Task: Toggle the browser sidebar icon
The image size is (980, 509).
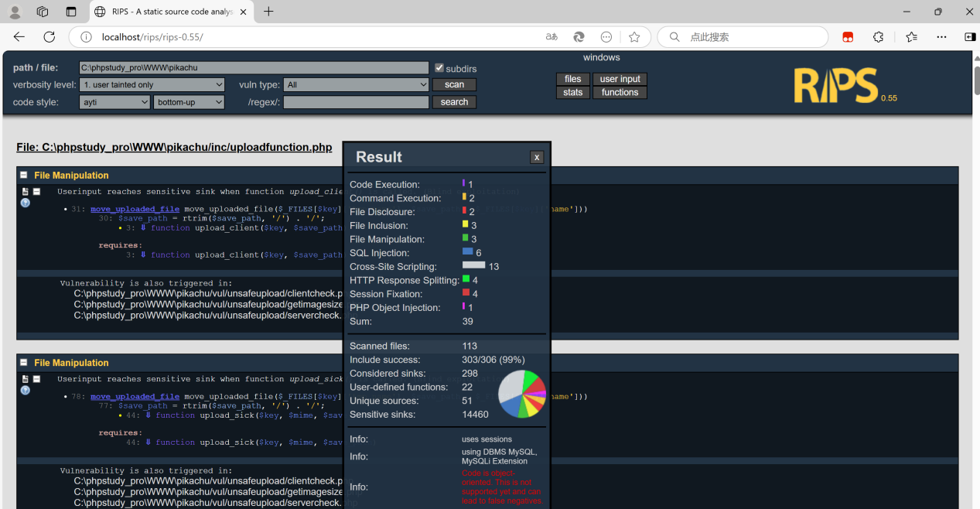Action: pyautogui.click(x=969, y=36)
